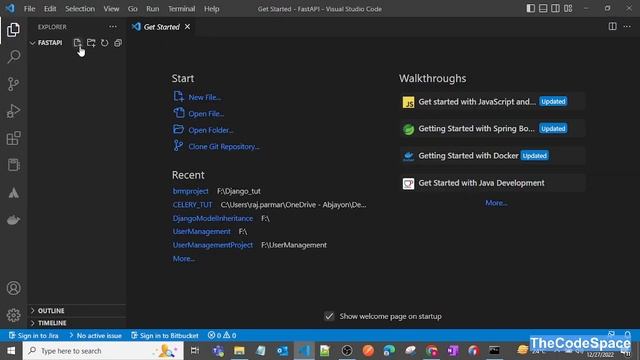Open OneNote from the taskbar

pyautogui.click(x=452, y=351)
